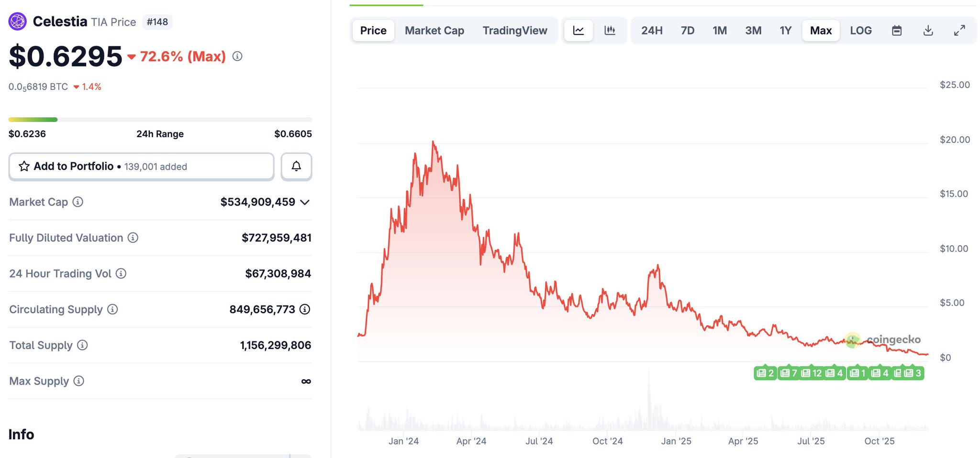Toggle LOG scale on chart

(860, 31)
